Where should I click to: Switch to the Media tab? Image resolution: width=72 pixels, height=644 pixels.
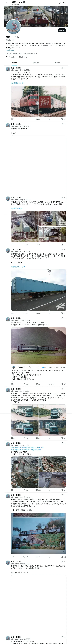point(57,63)
